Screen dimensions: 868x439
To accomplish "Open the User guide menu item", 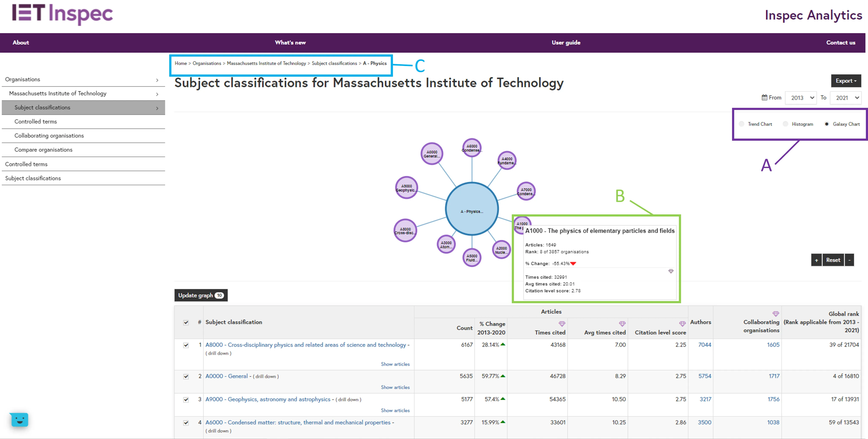I will [566, 42].
